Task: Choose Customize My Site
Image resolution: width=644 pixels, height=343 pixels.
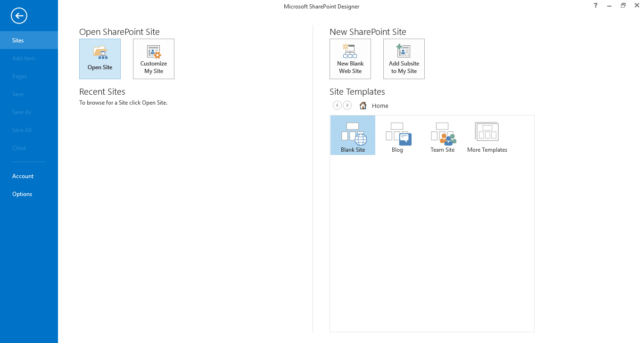Action: [x=154, y=59]
